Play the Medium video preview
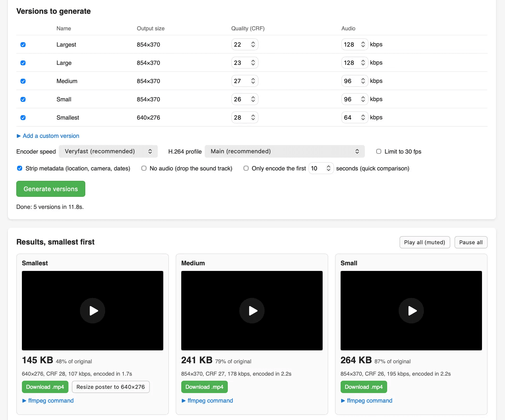505x420 pixels. 252,311
